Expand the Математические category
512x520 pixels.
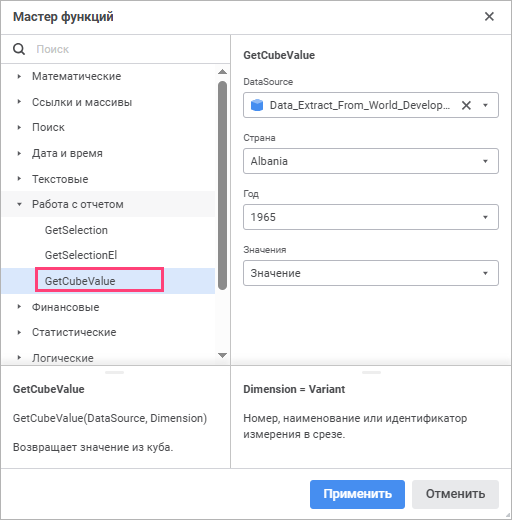point(19,76)
